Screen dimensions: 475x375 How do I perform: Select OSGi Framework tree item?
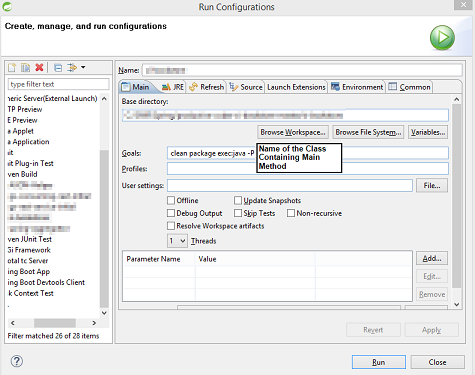29,250
